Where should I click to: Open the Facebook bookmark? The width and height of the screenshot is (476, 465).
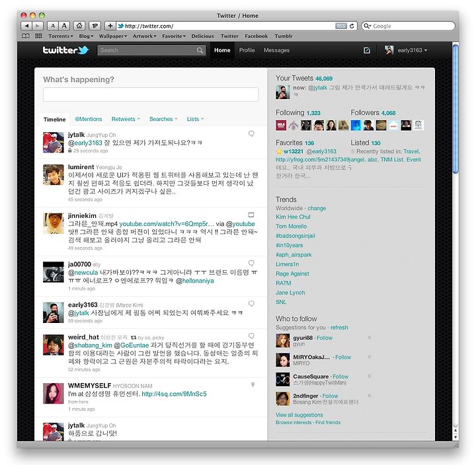[257, 36]
